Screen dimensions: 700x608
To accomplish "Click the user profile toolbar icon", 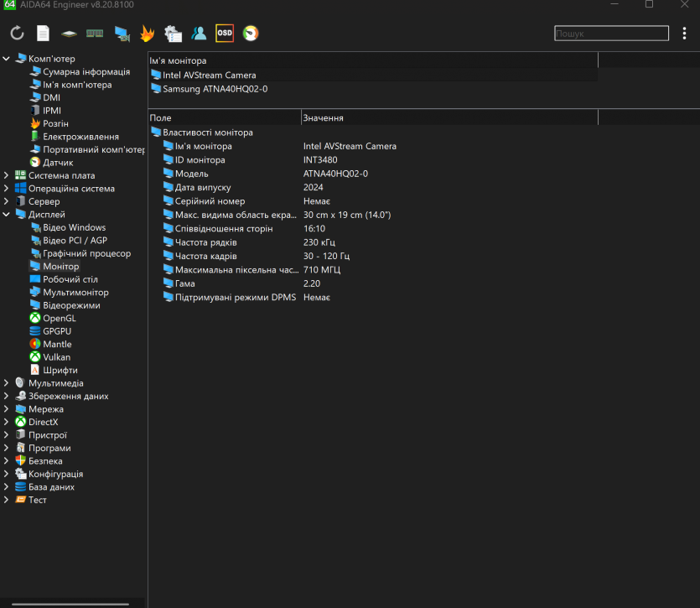I will pos(199,34).
